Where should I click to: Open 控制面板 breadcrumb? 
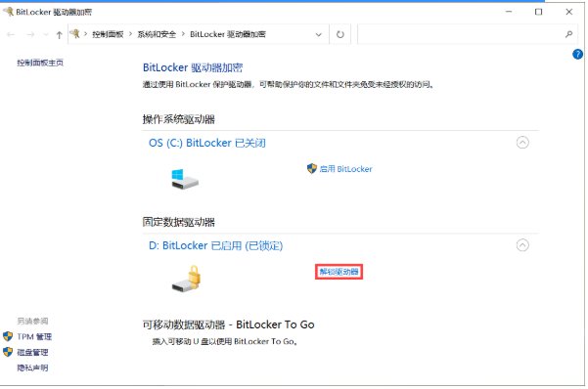click(108, 34)
